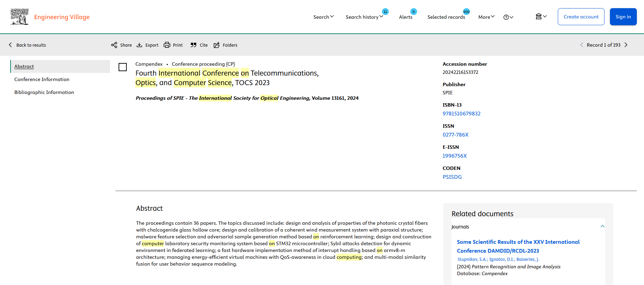Open CODEN PSISDG link
The width and height of the screenshot is (644, 285).
(x=452, y=177)
